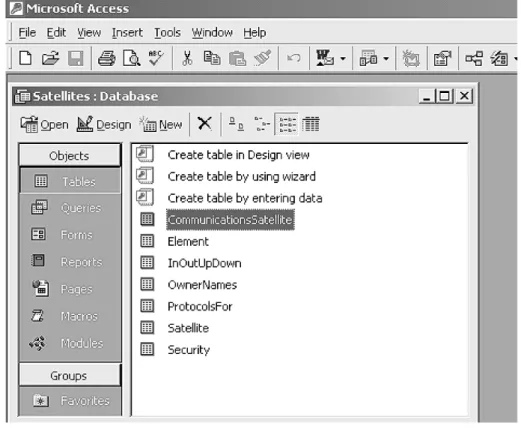The width and height of the screenshot is (521, 429).
Task: Select Create table by entering data
Action: (x=245, y=198)
